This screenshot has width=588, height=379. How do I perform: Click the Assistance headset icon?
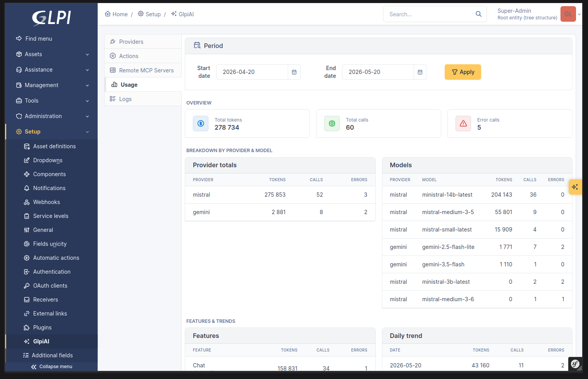coord(19,70)
